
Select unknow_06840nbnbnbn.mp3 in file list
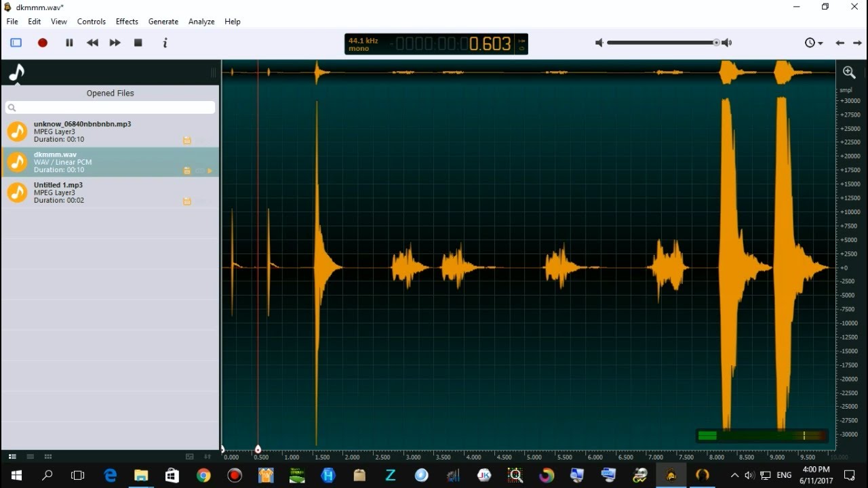pos(110,131)
